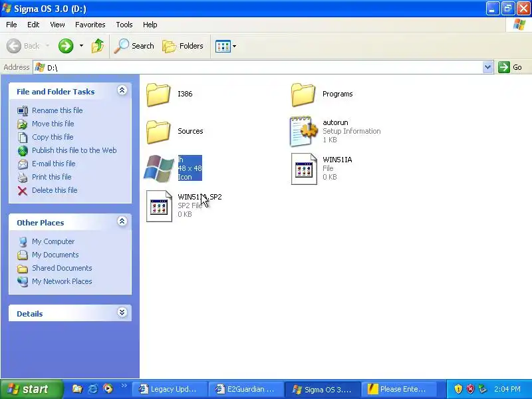Open the Start menu
Screen dimensions: 532x399
31,389
